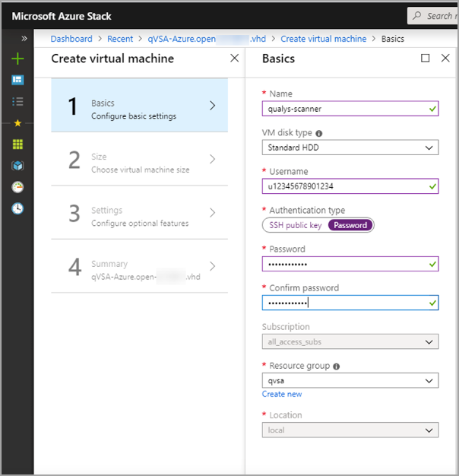Open Resource group qvsa dropdown
Image resolution: width=459 pixels, height=476 pixels.
pyautogui.click(x=350, y=380)
